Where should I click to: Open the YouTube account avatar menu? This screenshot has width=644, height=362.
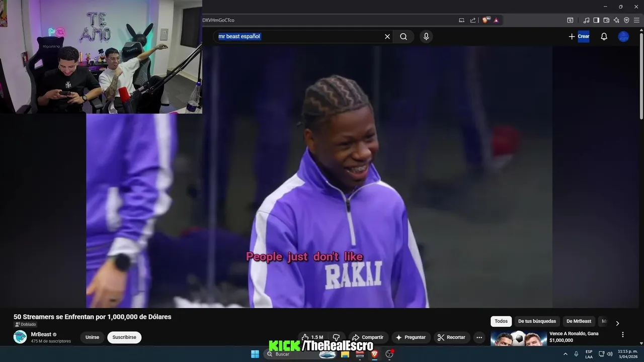point(623,37)
